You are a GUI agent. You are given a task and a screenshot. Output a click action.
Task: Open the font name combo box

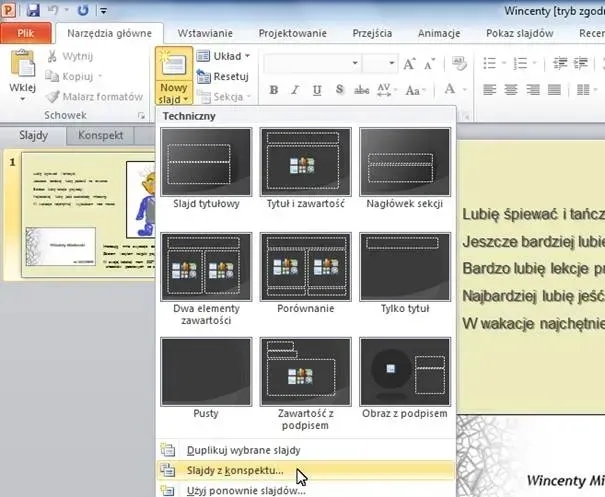click(x=309, y=64)
